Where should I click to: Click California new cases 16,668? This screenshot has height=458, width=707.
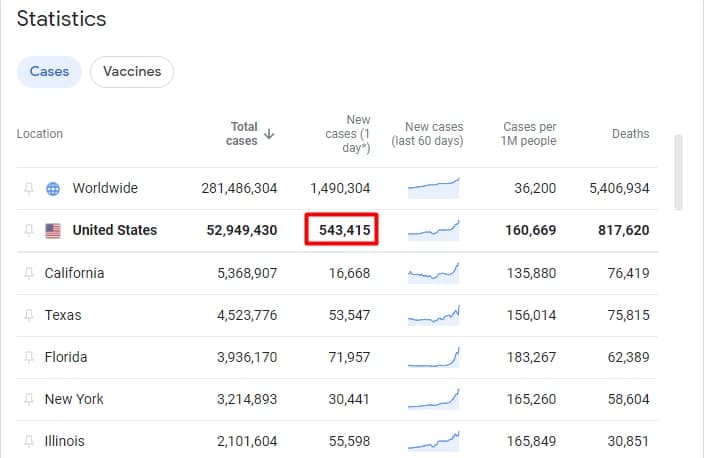point(349,273)
